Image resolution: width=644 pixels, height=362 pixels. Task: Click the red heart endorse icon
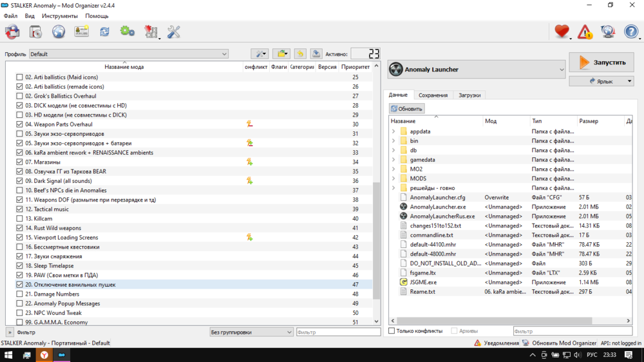pos(562,32)
